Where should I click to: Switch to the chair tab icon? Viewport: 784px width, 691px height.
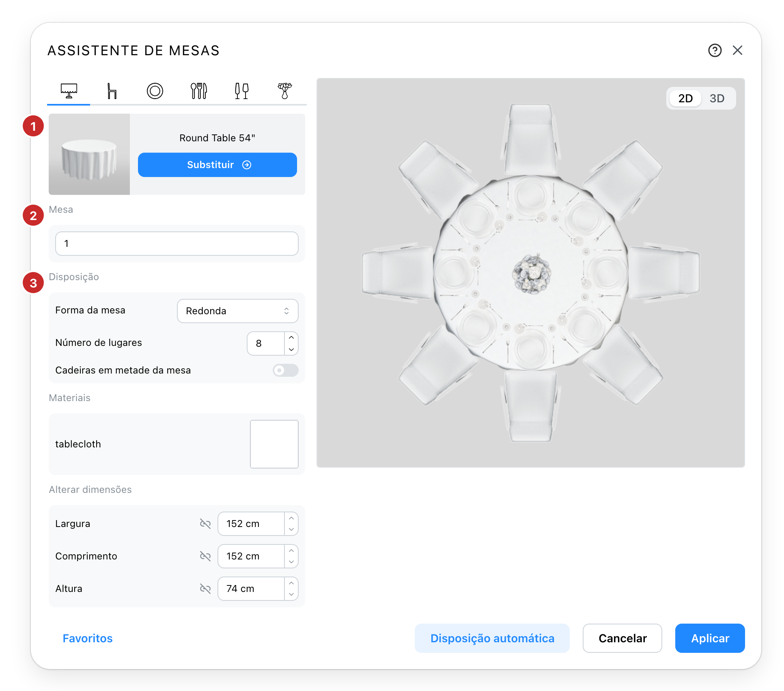tap(112, 91)
